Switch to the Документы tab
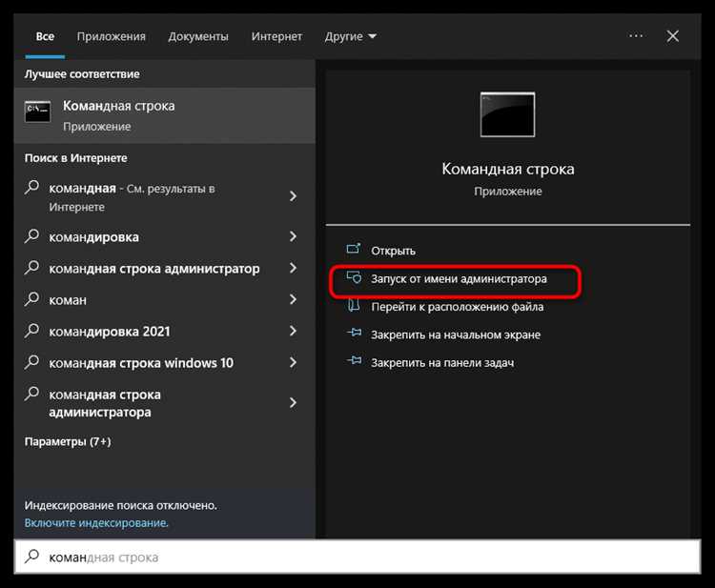Screen dimensions: 715x588 198,36
